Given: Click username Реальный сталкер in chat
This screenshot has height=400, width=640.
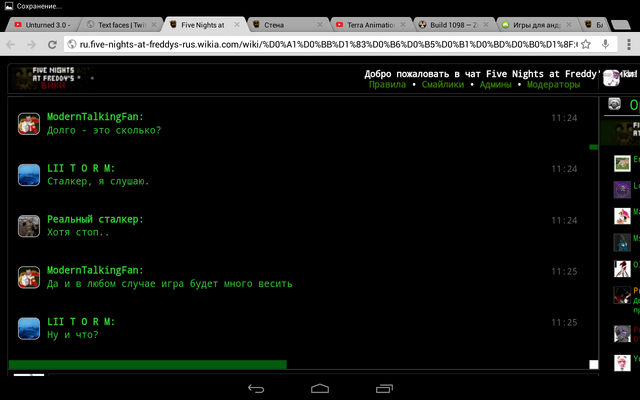Looking at the screenshot, I should click(x=95, y=219).
